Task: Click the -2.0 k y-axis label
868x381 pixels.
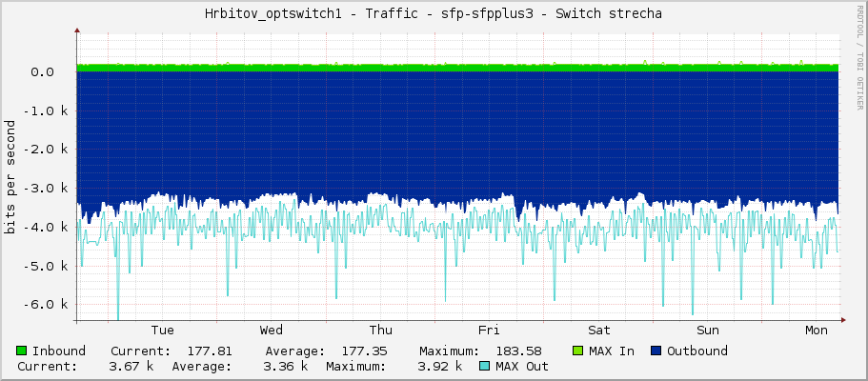Action: coord(46,150)
